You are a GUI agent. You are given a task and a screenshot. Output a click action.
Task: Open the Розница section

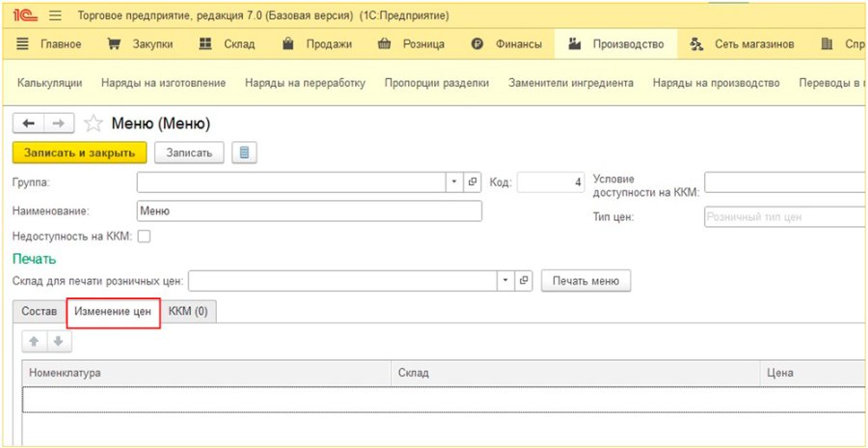pos(411,44)
